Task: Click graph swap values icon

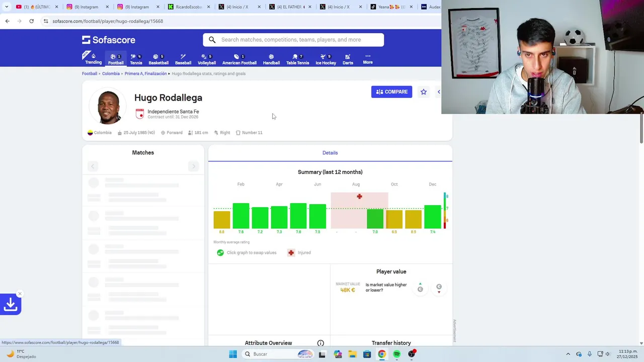Action: click(x=220, y=252)
